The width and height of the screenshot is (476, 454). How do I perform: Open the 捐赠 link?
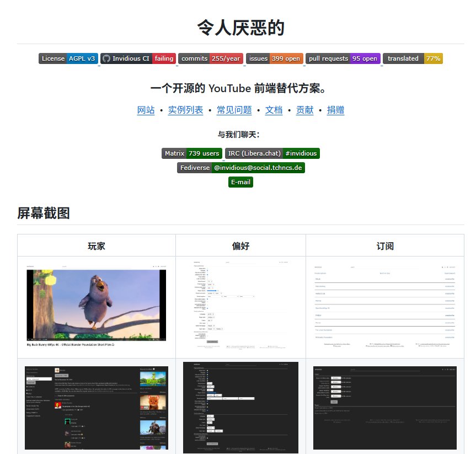click(x=335, y=110)
